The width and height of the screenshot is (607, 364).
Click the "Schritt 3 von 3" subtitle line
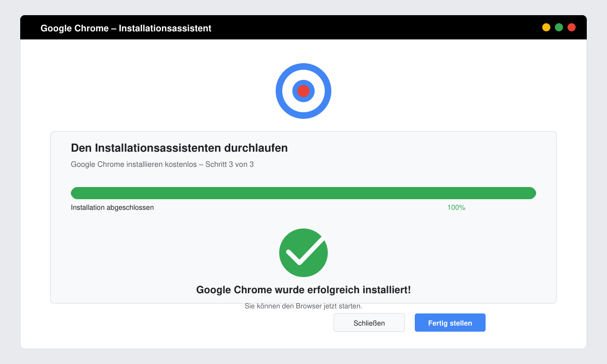(x=162, y=164)
